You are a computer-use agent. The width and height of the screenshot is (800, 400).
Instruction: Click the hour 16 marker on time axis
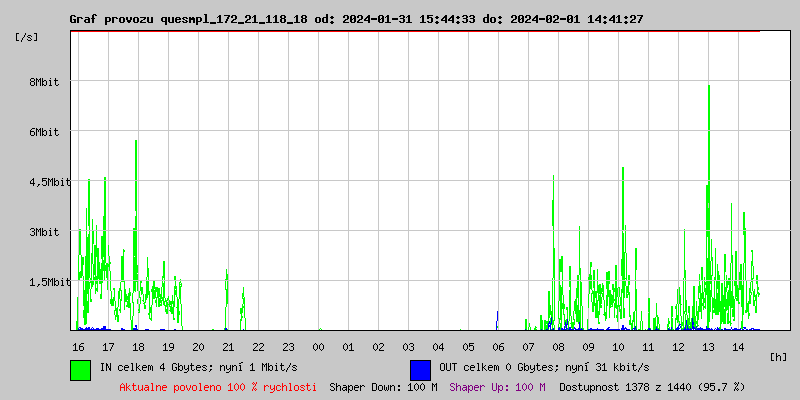point(78,346)
